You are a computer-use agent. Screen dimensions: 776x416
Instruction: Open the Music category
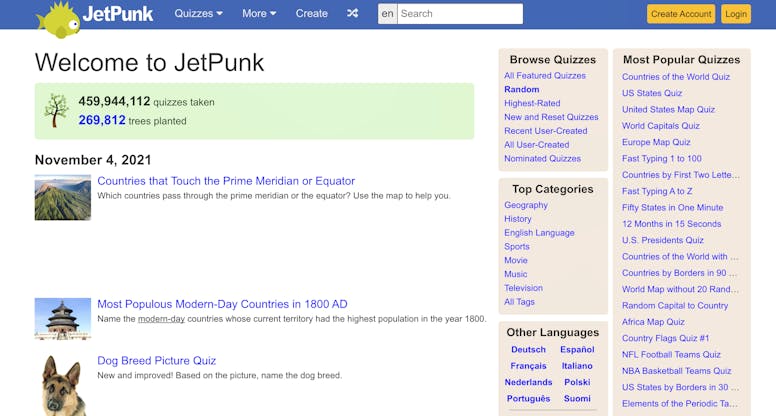(x=516, y=275)
